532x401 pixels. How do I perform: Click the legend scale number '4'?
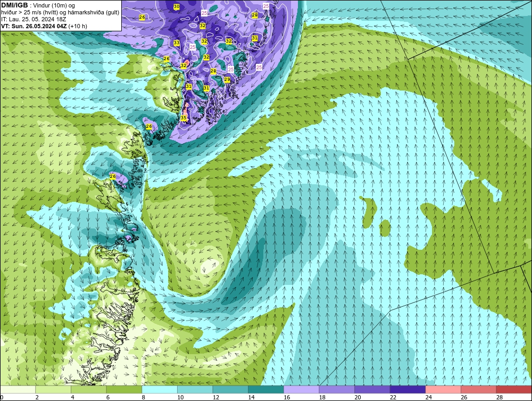(72, 397)
